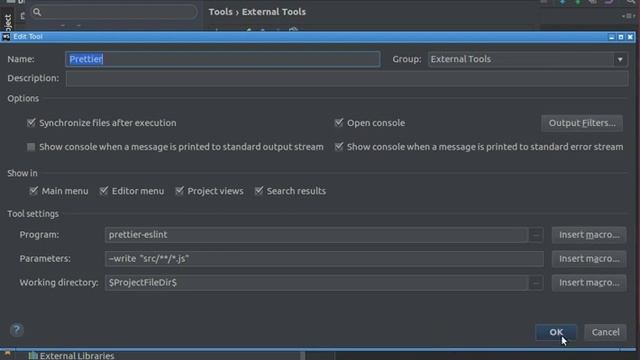Uncheck Main menu in Show in
This screenshot has height=360, width=640.
(x=33, y=191)
